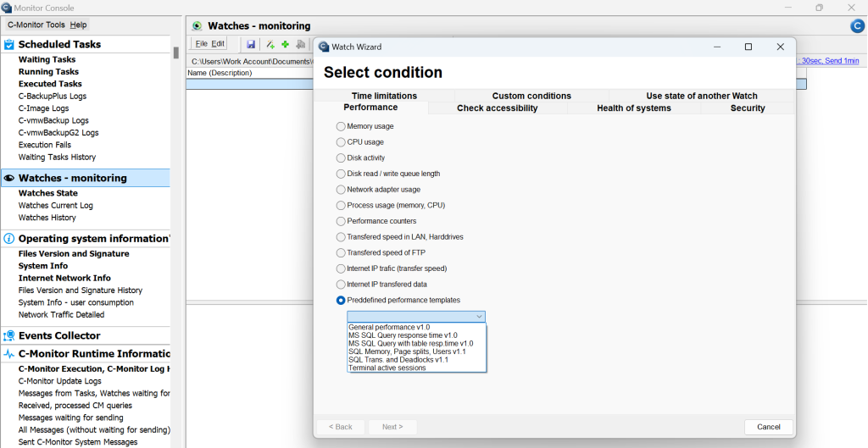
Task: Click the greyed copy watch toolbar icon
Action: point(301,44)
